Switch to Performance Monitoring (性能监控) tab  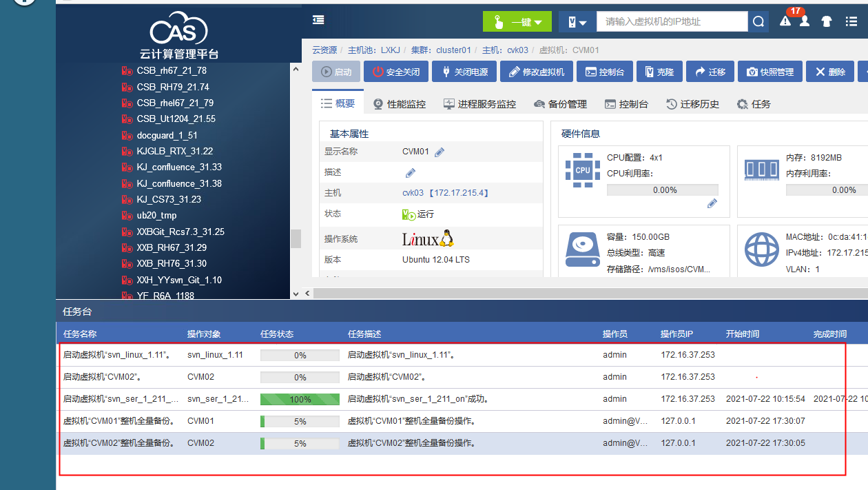[400, 104]
